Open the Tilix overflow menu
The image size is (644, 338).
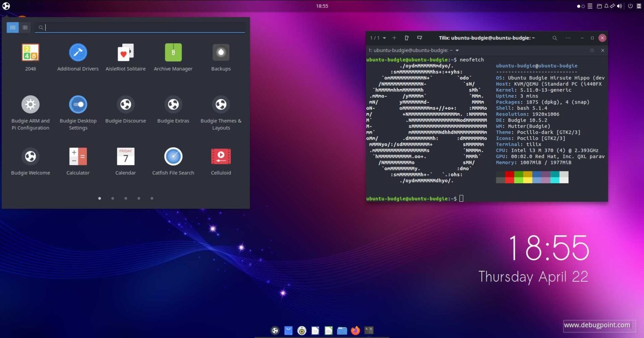568,38
